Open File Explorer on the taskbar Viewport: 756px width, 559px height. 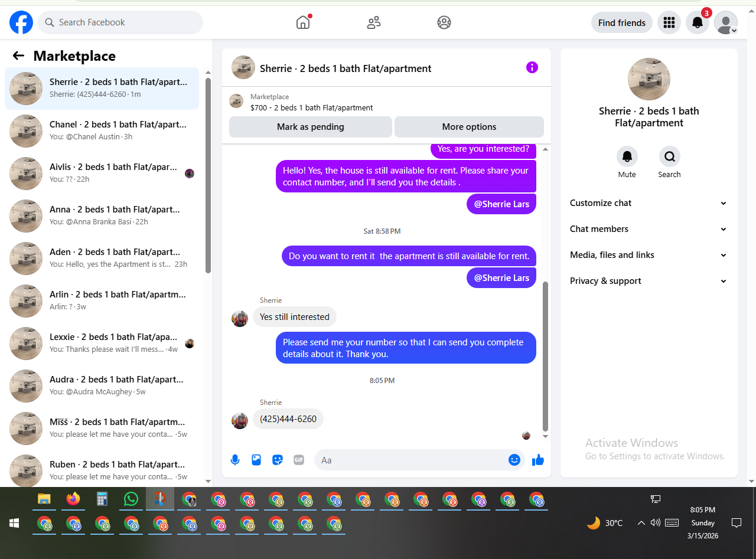coord(44,499)
